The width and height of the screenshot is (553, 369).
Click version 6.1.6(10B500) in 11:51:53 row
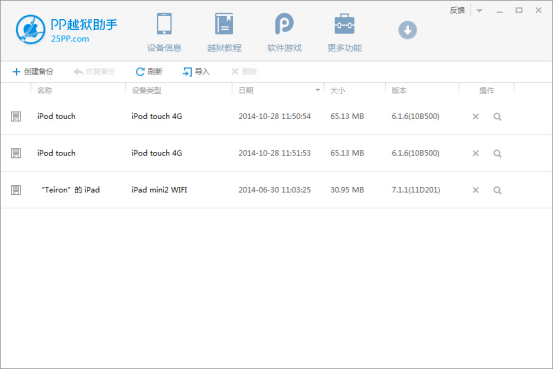(x=415, y=153)
